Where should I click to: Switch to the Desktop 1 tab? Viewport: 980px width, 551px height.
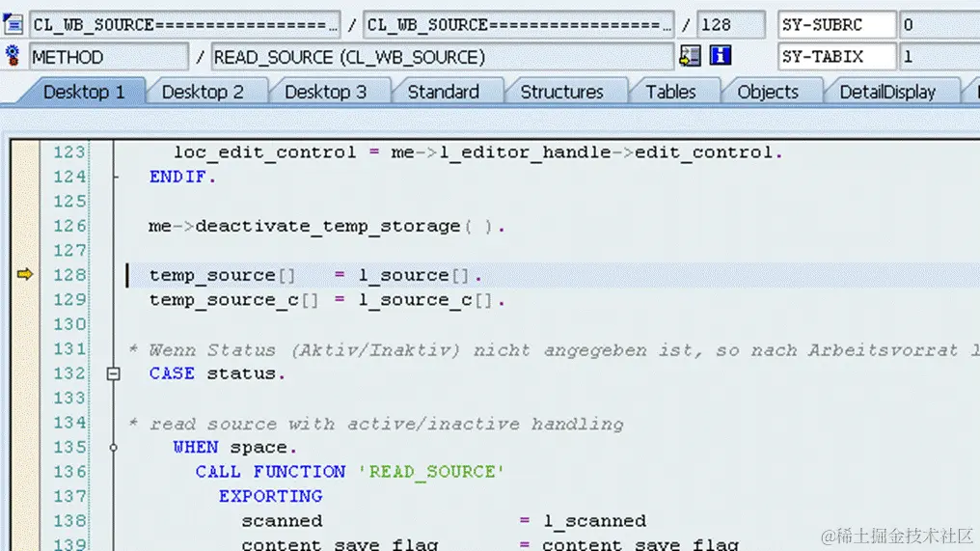click(84, 92)
